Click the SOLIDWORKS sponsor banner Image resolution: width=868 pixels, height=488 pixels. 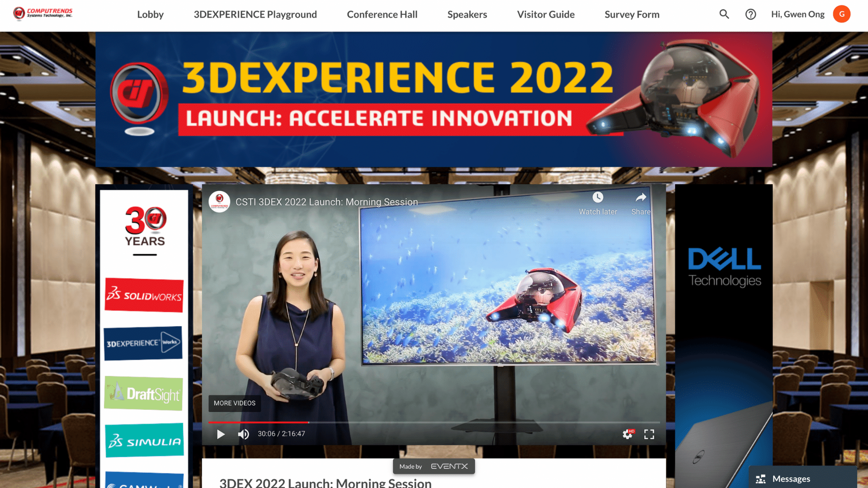click(x=144, y=295)
